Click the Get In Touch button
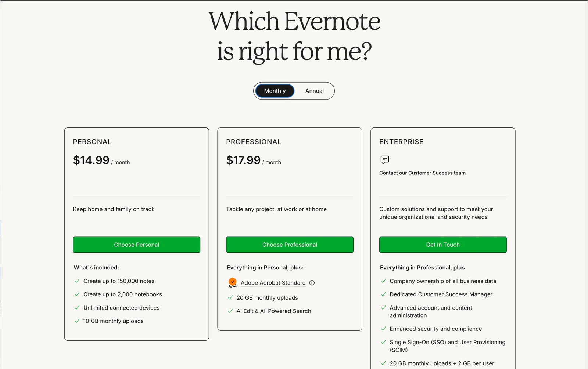This screenshot has height=369, width=588. [x=442, y=245]
